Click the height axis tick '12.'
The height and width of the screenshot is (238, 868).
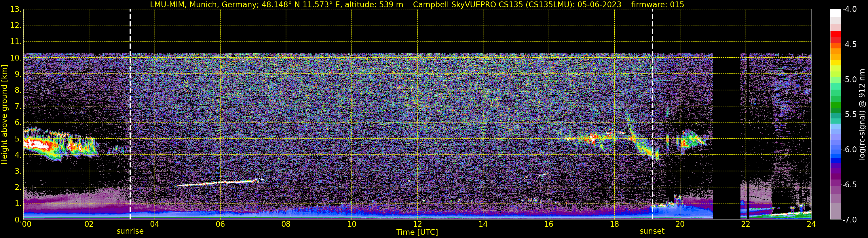pos(16,26)
